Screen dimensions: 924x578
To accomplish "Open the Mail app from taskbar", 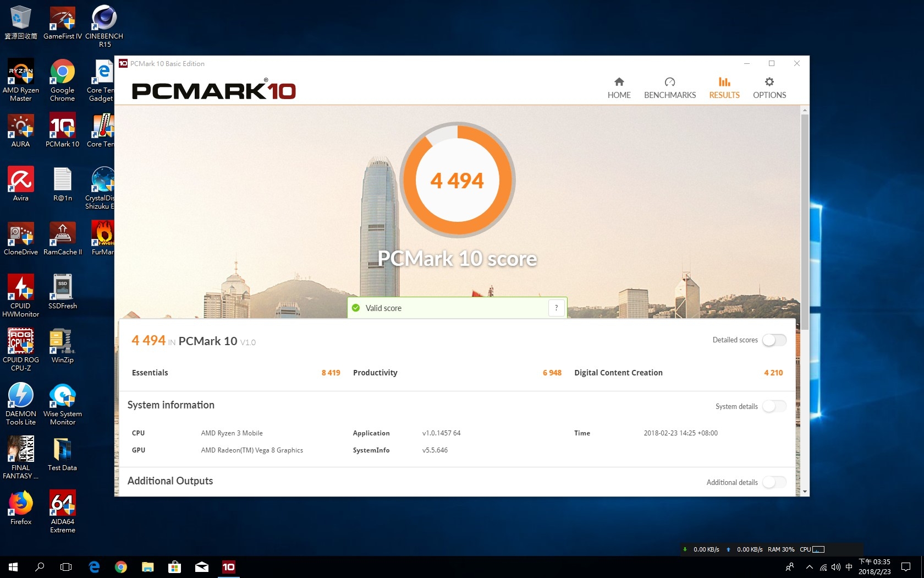I will click(202, 566).
